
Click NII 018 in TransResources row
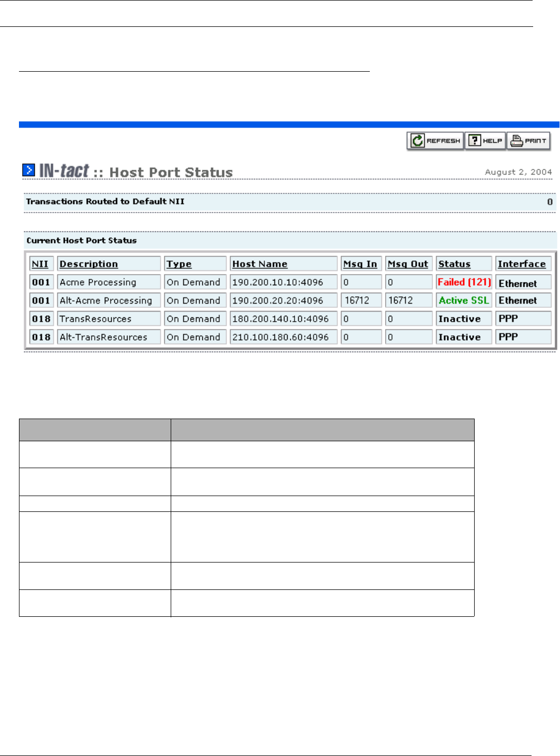coord(41,319)
